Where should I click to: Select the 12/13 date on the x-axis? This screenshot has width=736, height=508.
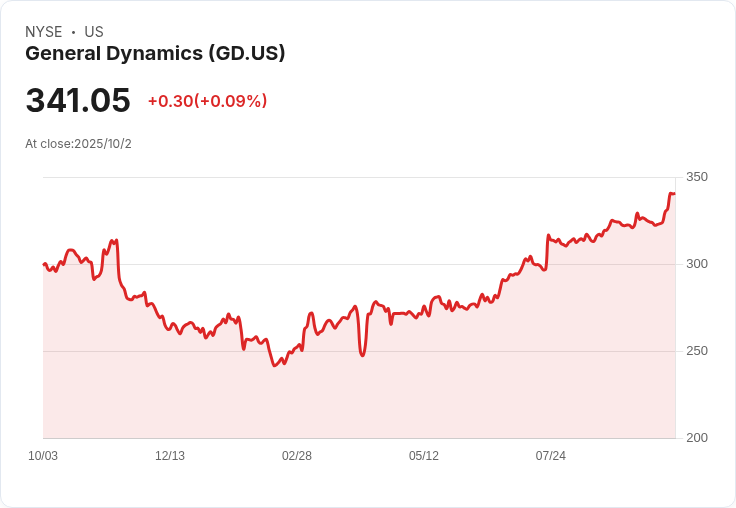(x=170, y=456)
